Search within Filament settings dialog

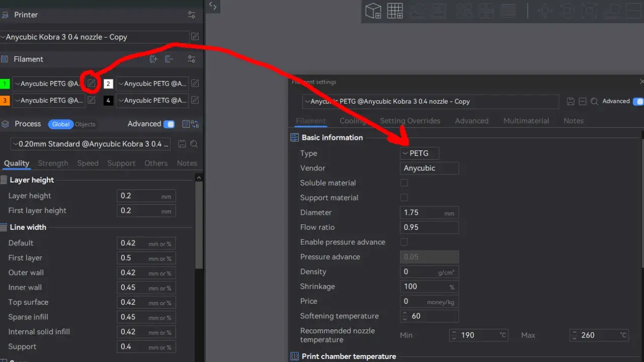pyautogui.click(x=594, y=102)
